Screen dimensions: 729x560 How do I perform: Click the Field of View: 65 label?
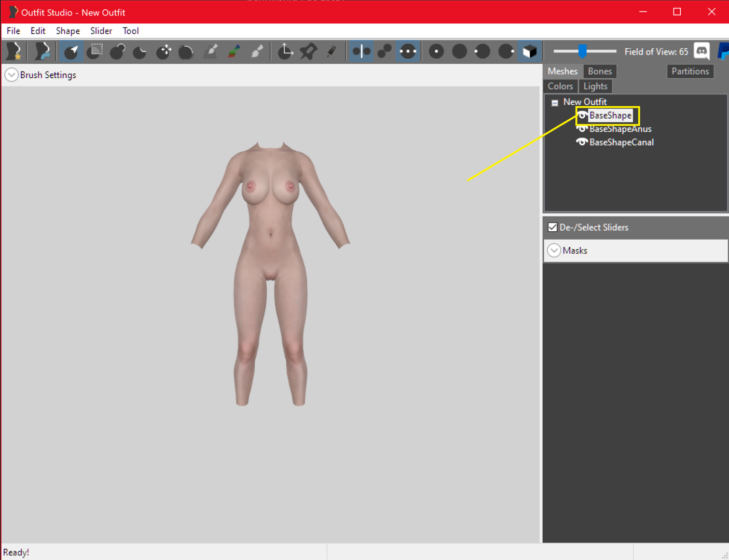(656, 51)
